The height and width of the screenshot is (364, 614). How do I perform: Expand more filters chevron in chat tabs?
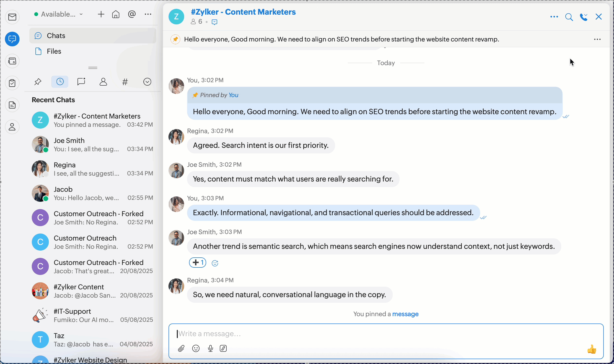point(147,82)
